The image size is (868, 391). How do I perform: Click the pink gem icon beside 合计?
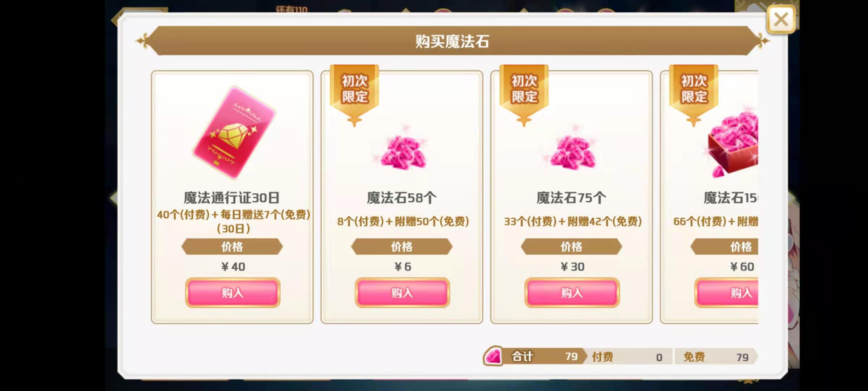[493, 356]
